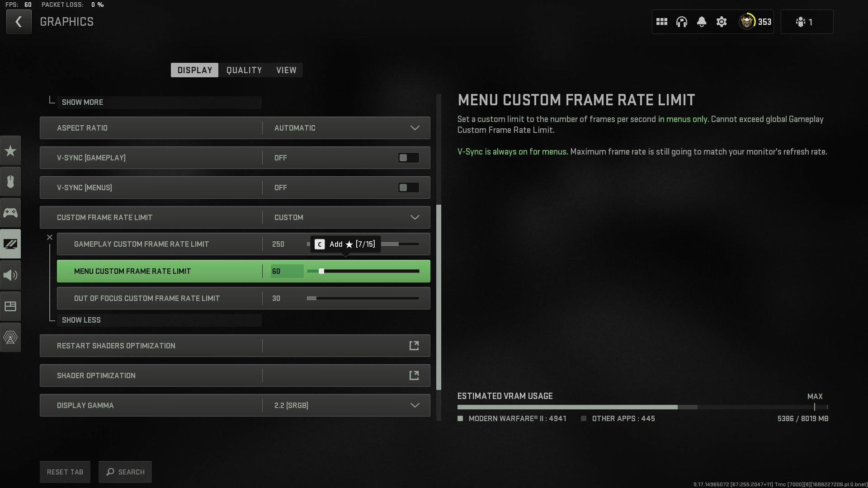The image size is (868, 488).
Task: Click the headset voice channels icon
Action: point(681,22)
